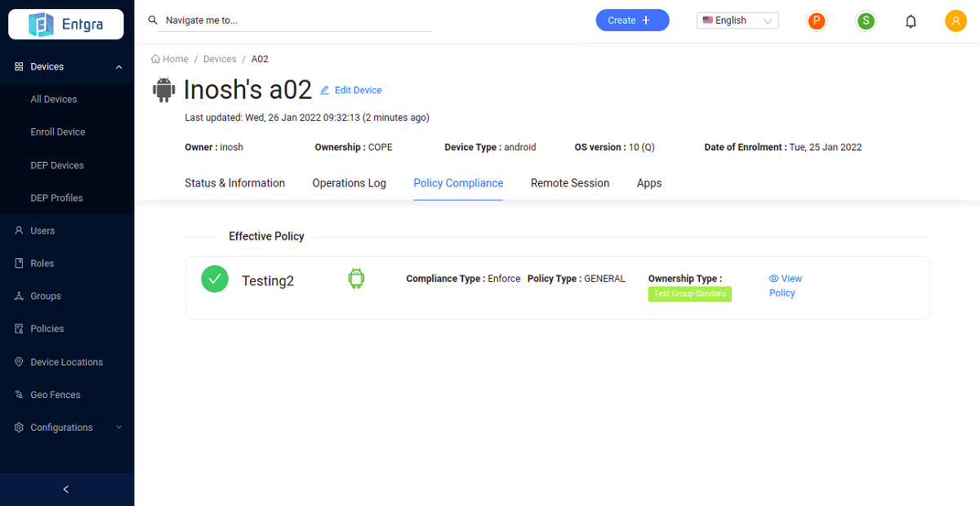Click the Edit Device link
Viewport: 980px width, 506px height.
(x=357, y=90)
